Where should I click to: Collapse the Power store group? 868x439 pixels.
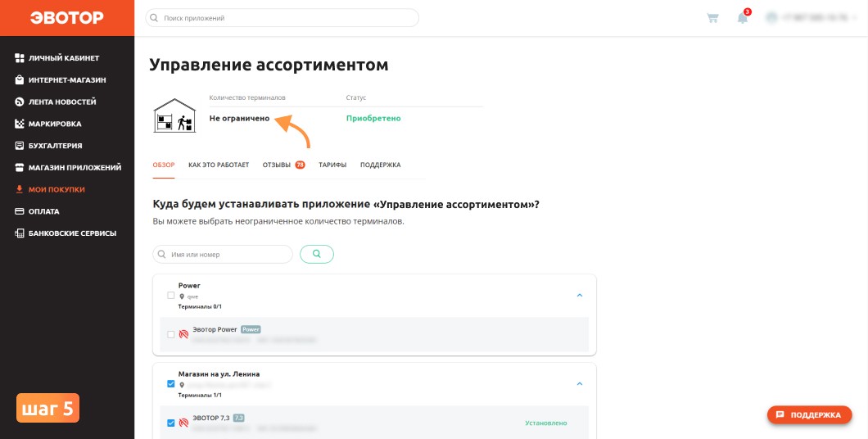[580, 295]
